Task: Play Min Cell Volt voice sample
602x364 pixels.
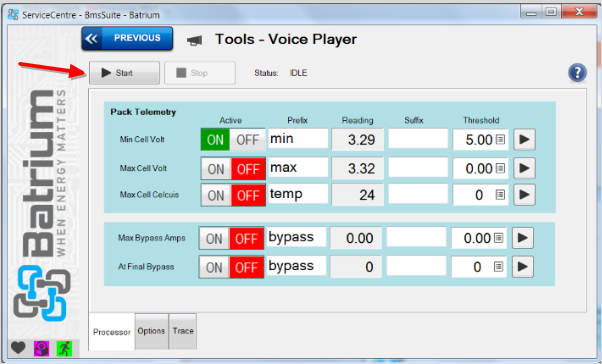Action: 524,139
